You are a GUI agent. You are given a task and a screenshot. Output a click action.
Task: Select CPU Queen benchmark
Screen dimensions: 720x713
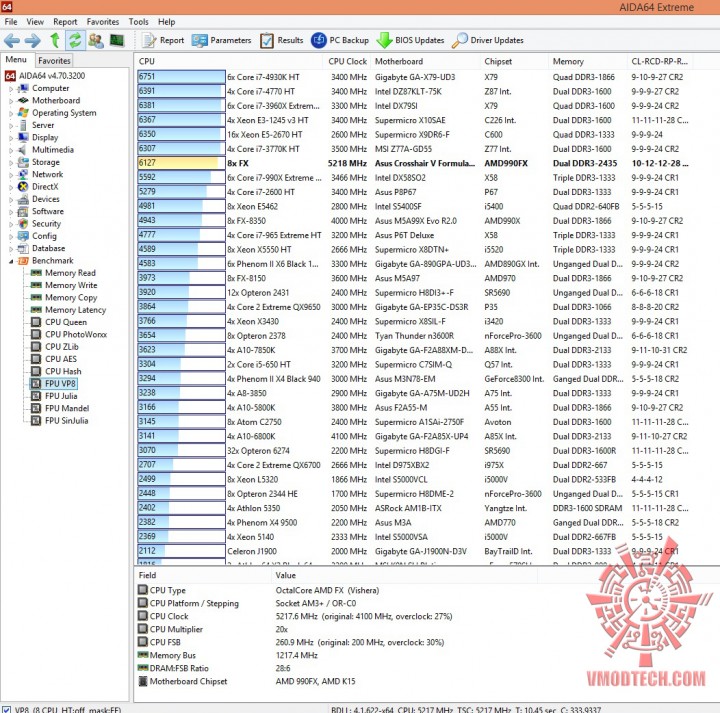pos(66,322)
